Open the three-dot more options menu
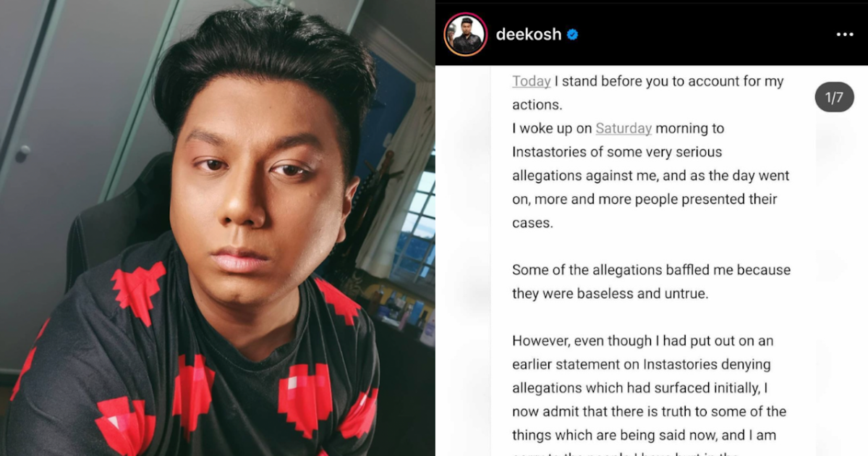This screenshot has width=868, height=456. (x=844, y=35)
